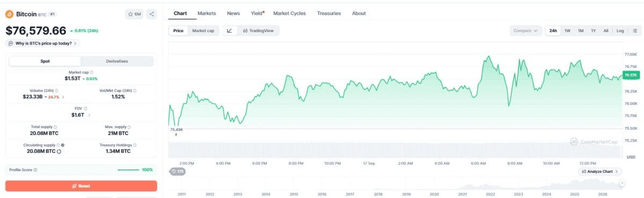Open the Chart tab

[x=180, y=13]
